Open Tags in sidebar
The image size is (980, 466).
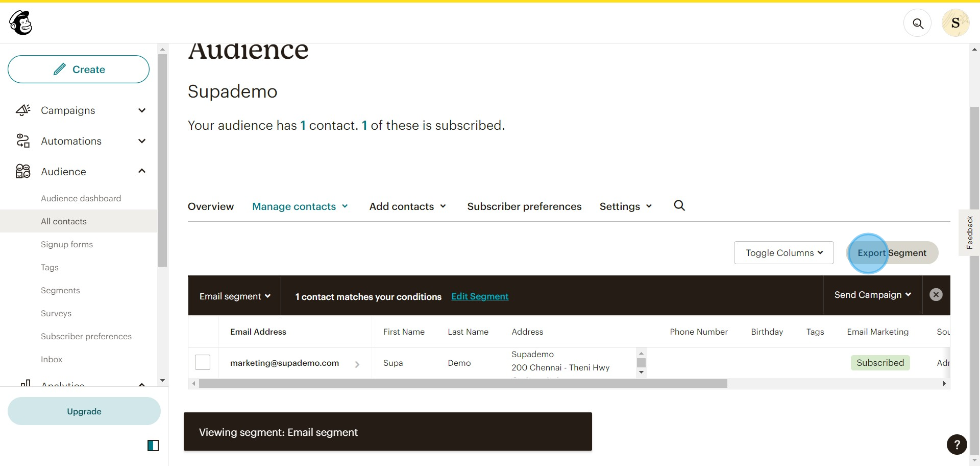[50, 267]
